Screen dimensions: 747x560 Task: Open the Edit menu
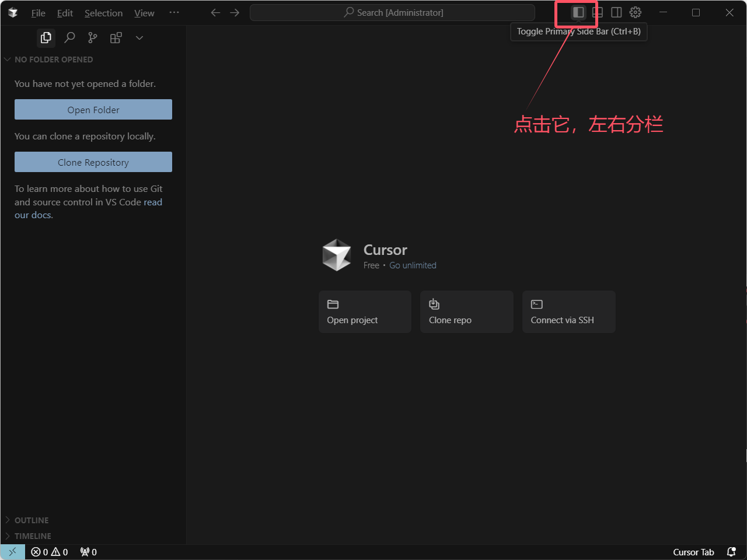(65, 13)
